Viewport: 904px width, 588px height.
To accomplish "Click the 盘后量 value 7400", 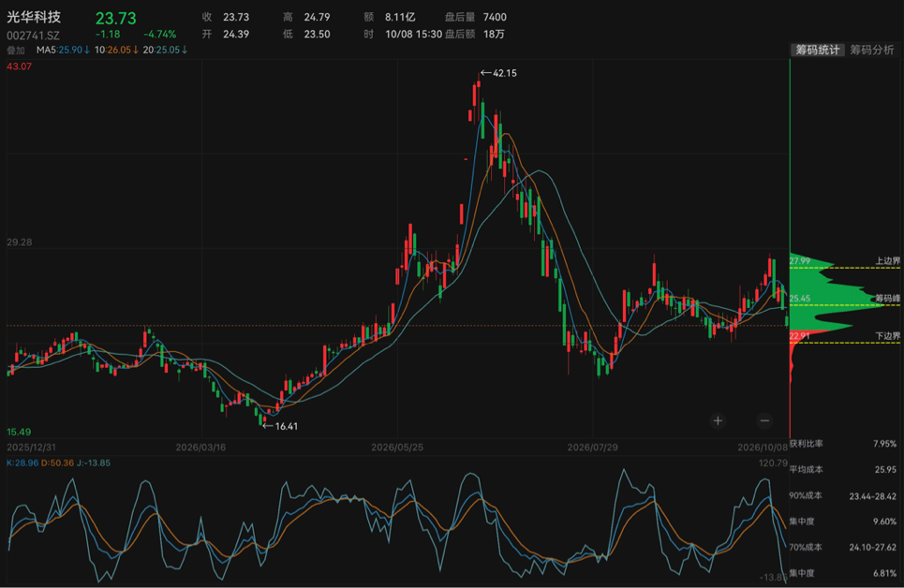I will (496, 17).
